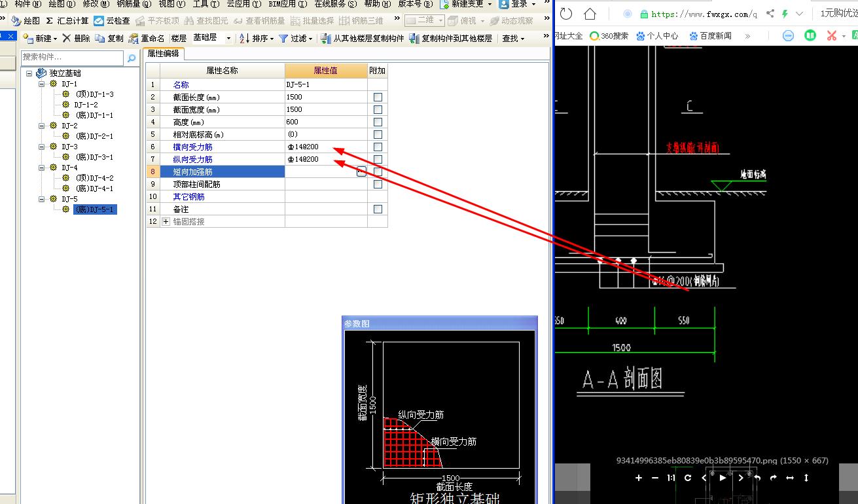Image resolution: width=858 pixels, height=504 pixels.
Task: Collapse the DJ-4 tree node
Action: pyautogui.click(x=42, y=168)
